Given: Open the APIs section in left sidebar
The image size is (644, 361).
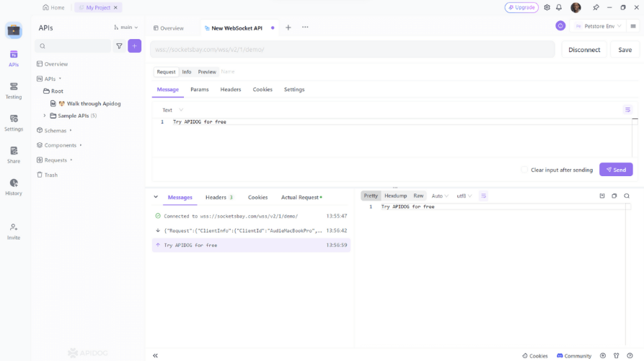Looking at the screenshot, I should [x=14, y=58].
